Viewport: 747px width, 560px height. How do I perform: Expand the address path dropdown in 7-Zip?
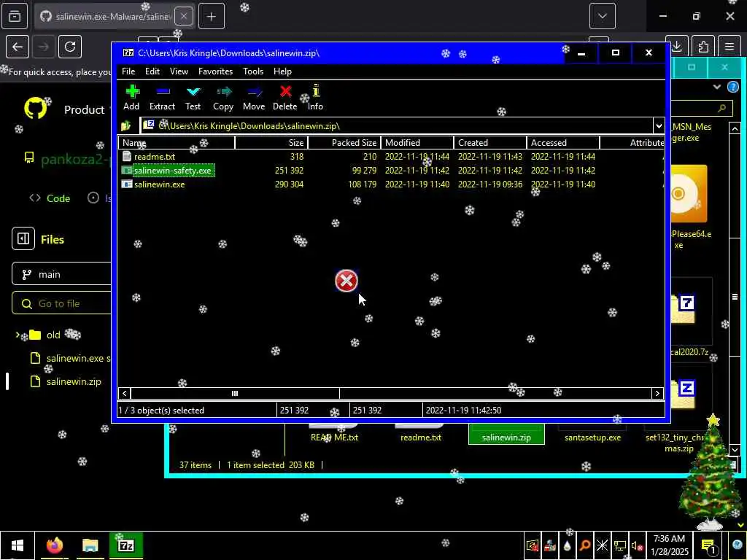click(659, 125)
